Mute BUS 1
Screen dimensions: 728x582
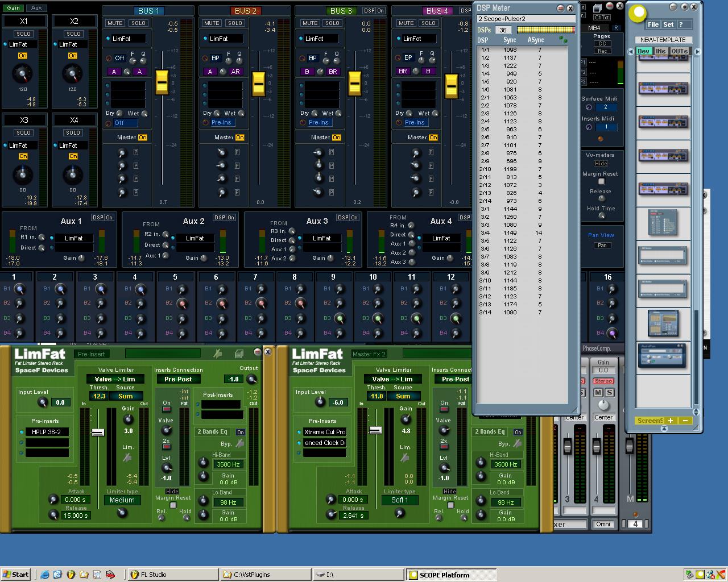[115, 23]
